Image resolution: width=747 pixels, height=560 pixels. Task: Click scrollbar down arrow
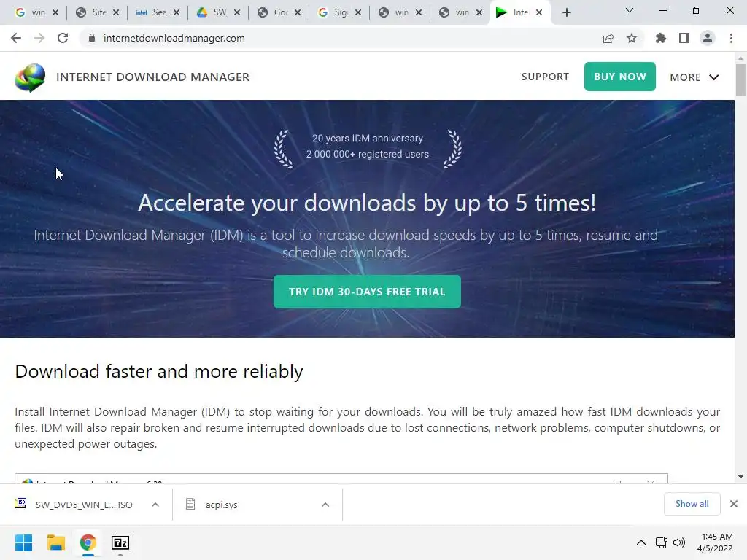pos(740,477)
